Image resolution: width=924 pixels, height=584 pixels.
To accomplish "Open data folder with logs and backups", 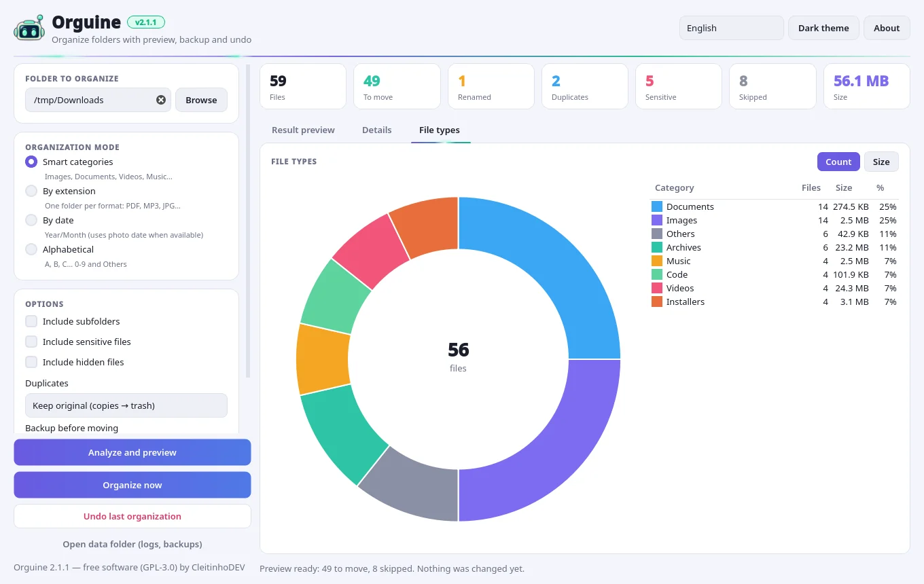I will tap(132, 544).
